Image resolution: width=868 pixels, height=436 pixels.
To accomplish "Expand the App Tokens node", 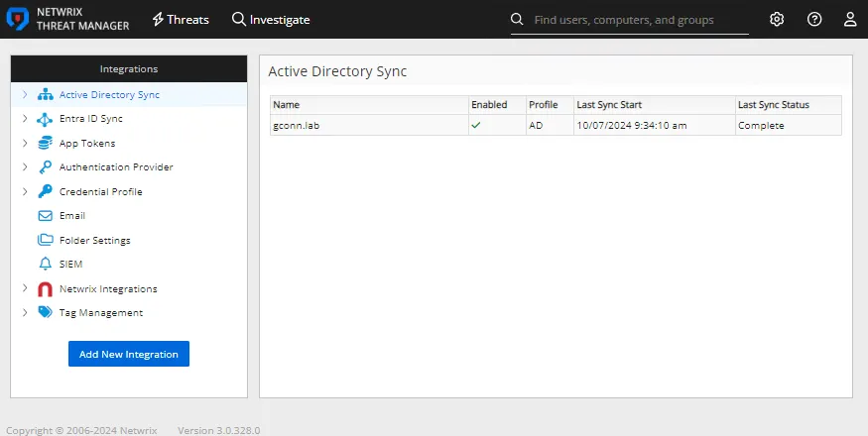I will pyautogui.click(x=25, y=143).
